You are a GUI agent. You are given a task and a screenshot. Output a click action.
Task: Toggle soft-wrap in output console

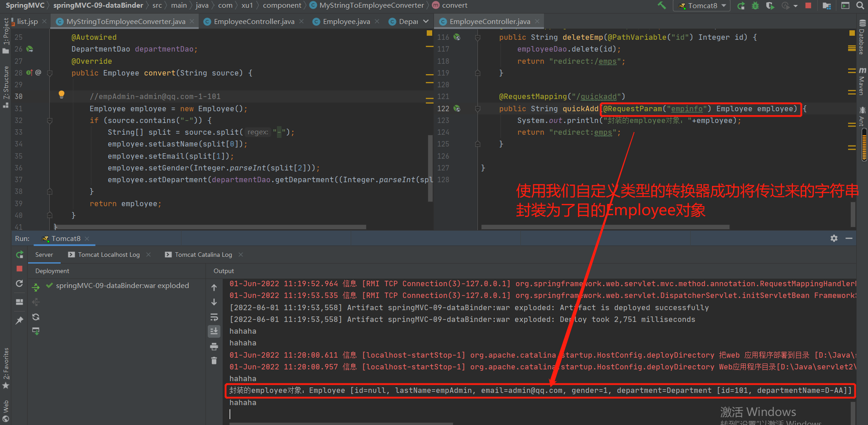click(x=214, y=317)
